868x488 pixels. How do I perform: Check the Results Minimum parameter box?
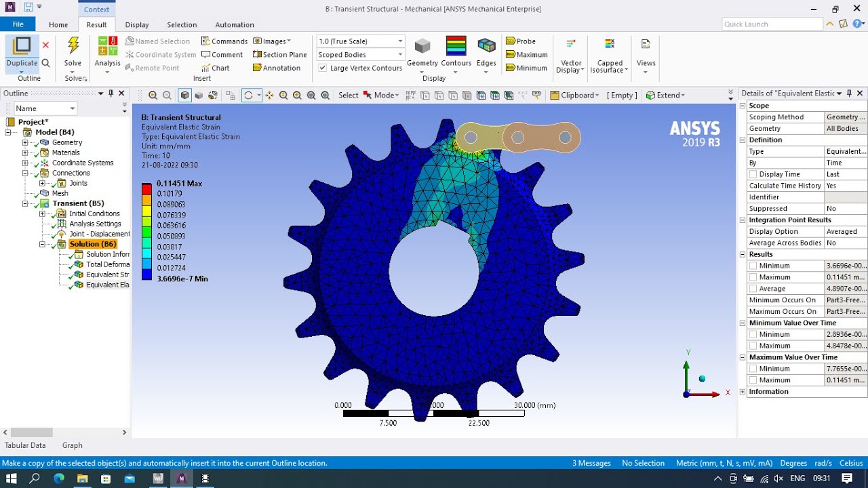click(753, 266)
